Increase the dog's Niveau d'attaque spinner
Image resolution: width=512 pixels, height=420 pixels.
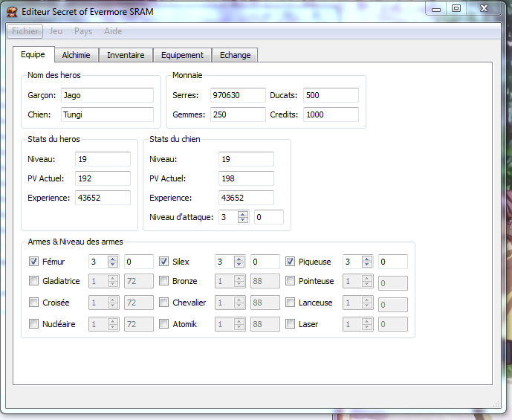click(x=243, y=214)
